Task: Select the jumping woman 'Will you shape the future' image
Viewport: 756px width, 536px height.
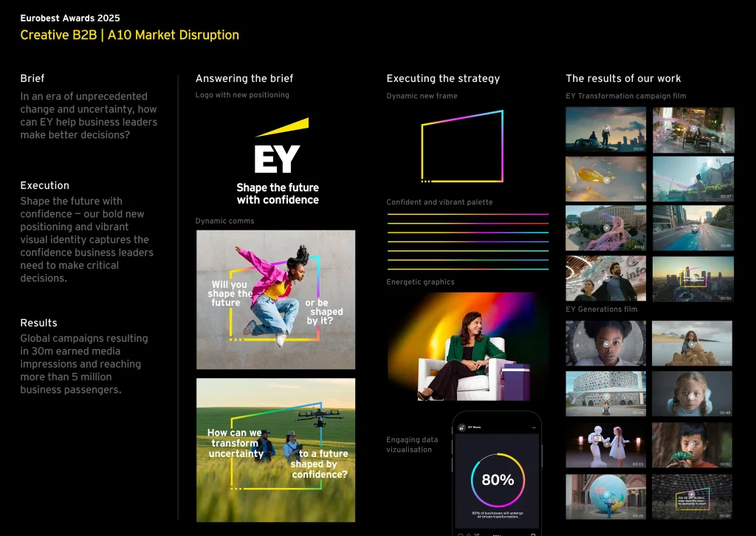Action: 275,299
